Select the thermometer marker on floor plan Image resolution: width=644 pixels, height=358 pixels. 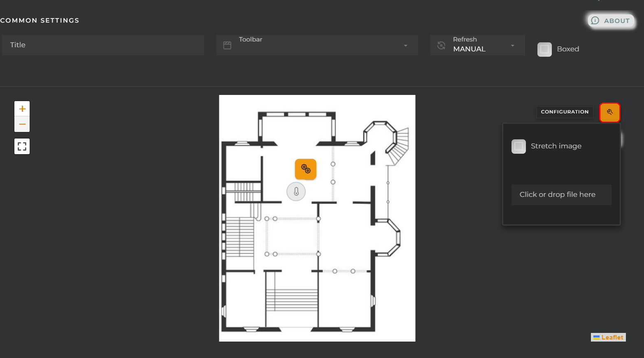tap(296, 192)
